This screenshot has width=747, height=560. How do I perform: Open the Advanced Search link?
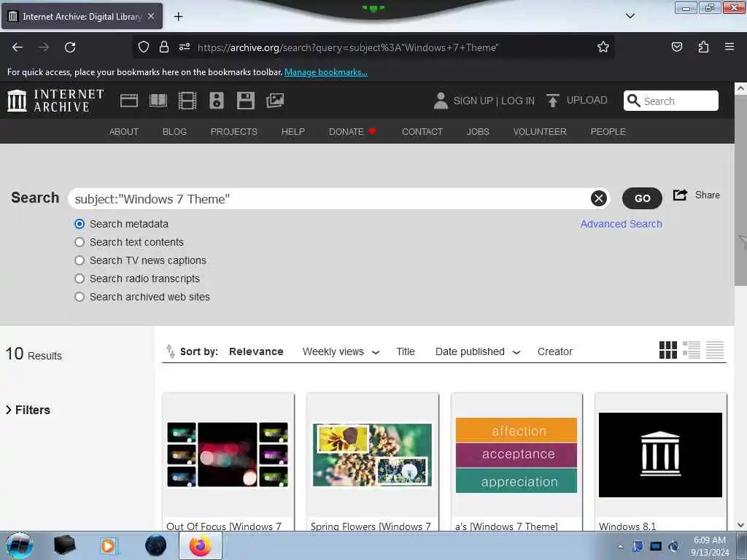[621, 224]
